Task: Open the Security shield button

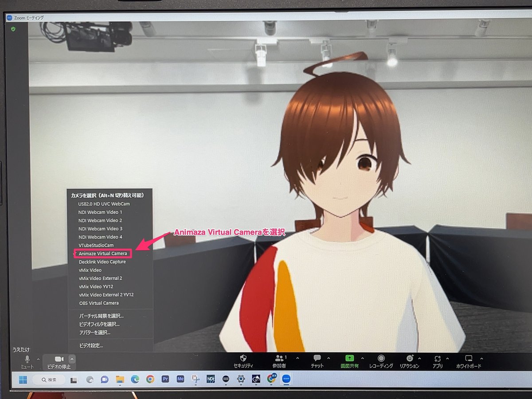Action: pos(243,361)
